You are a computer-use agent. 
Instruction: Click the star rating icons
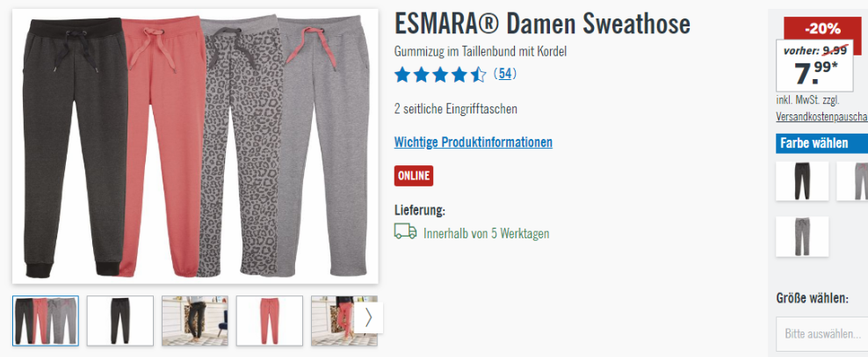click(440, 74)
